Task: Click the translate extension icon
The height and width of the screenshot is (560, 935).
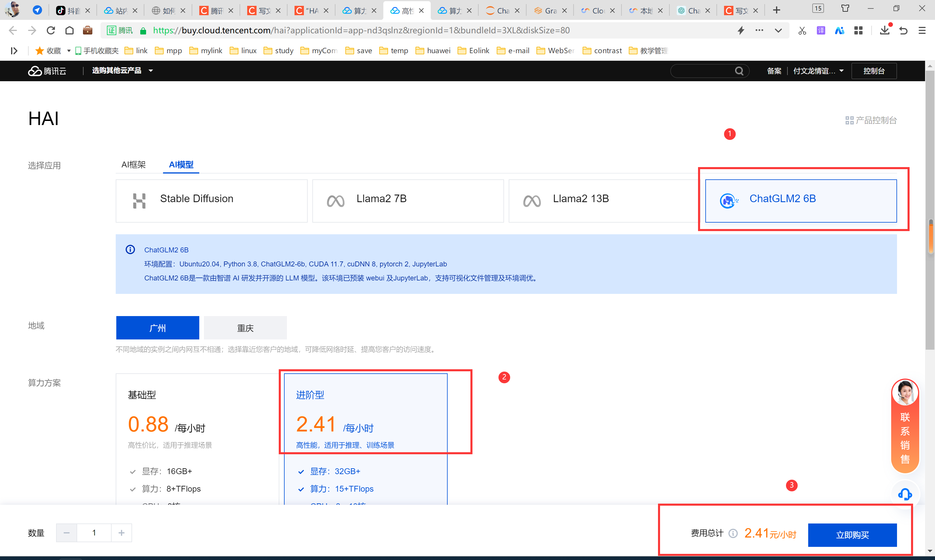Action: click(821, 31)
